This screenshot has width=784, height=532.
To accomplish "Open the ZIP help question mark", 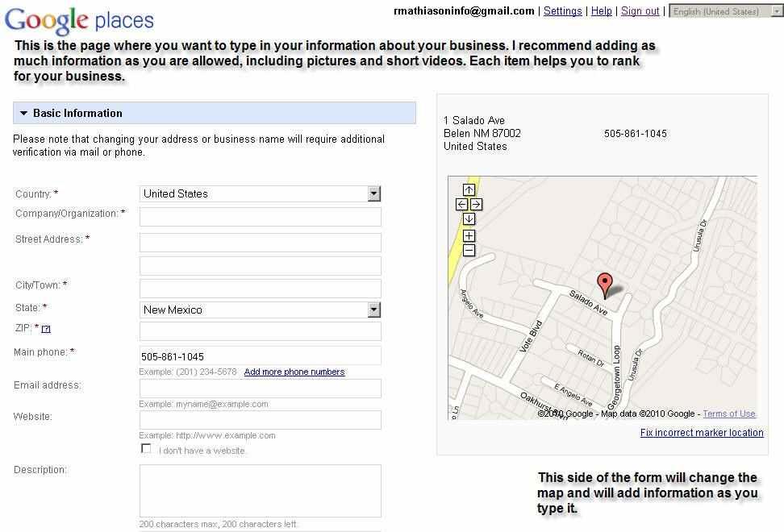I will 46,329.
